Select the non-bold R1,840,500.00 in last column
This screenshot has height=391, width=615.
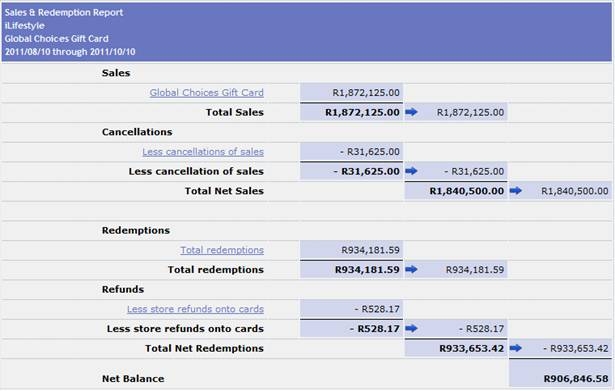(575, 191)
